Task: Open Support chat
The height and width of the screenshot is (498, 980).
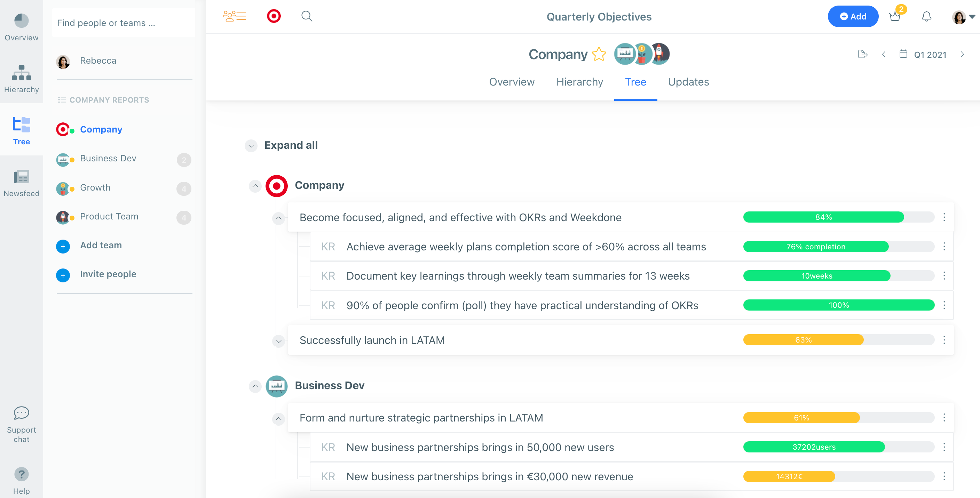Action: point(21,422)
